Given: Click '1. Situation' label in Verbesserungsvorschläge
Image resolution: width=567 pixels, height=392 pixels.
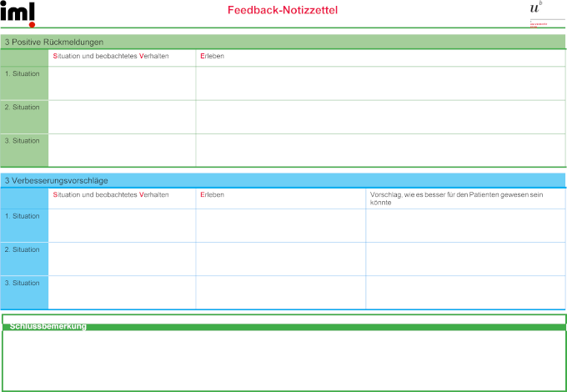Looking at the screenshot, I should coord(22,216).
